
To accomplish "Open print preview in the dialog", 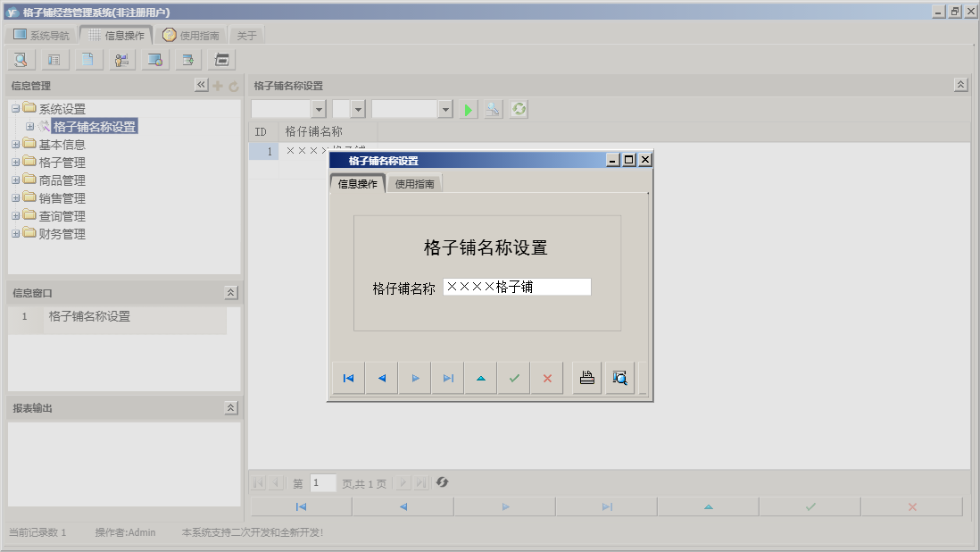I will click(x=619, y=377).
